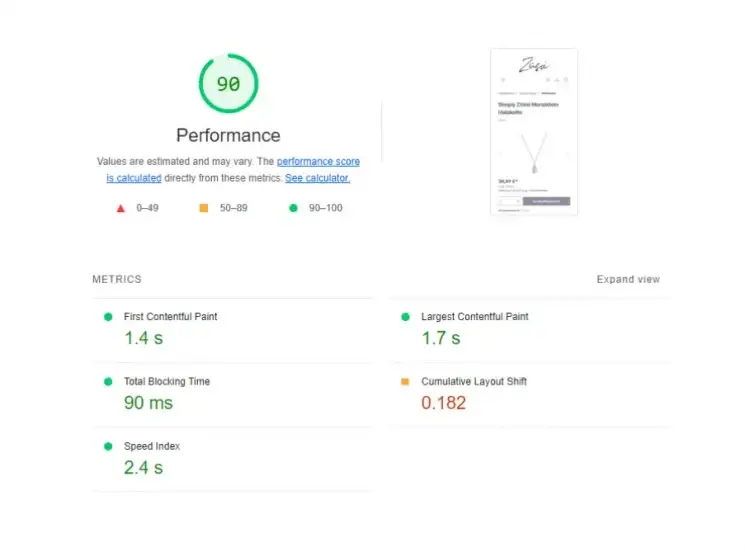Image resolution: width=745 pixels, height=552 pixels.
Task: Select the First Contentful Paint metric label
Action: tap(170, 317)
